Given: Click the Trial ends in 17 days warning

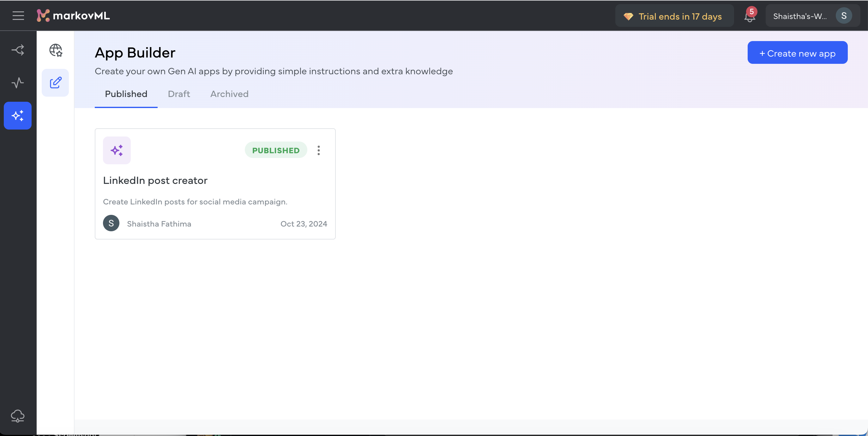Looking at the screenshot, I should click(672, 15).
